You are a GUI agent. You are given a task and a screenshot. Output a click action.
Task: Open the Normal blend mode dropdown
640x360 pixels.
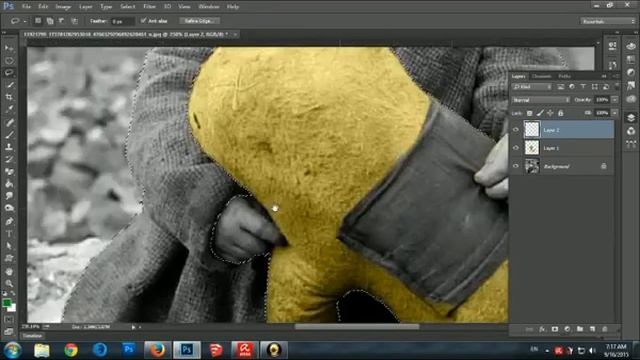[541, 100]
